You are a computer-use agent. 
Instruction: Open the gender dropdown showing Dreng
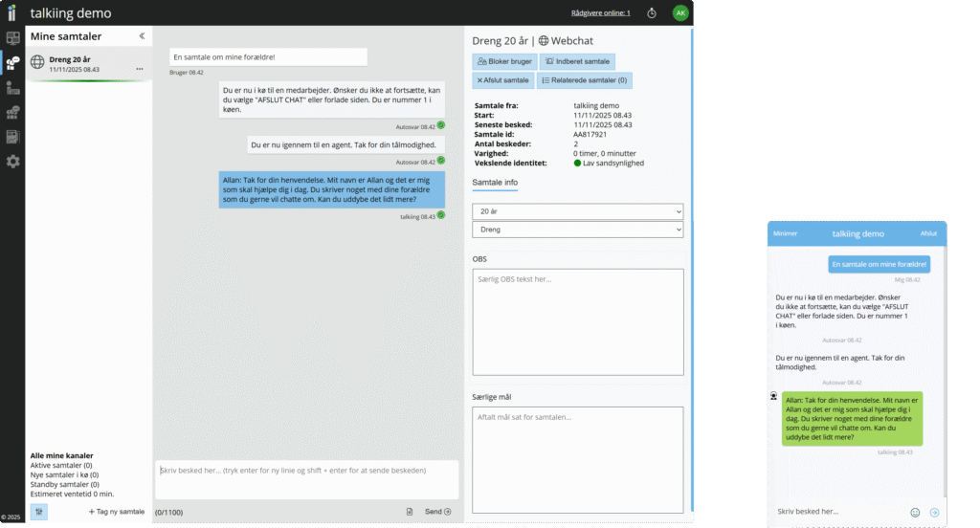pyautogui.click(x=578, y=230)
